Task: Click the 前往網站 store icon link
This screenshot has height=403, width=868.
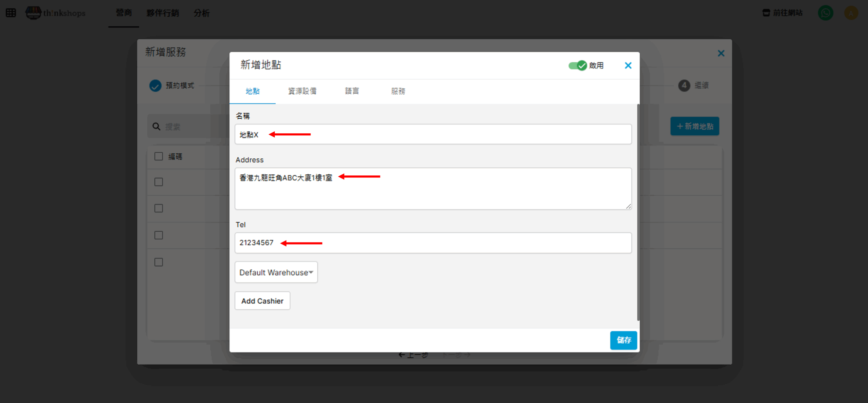Action: 782,13
